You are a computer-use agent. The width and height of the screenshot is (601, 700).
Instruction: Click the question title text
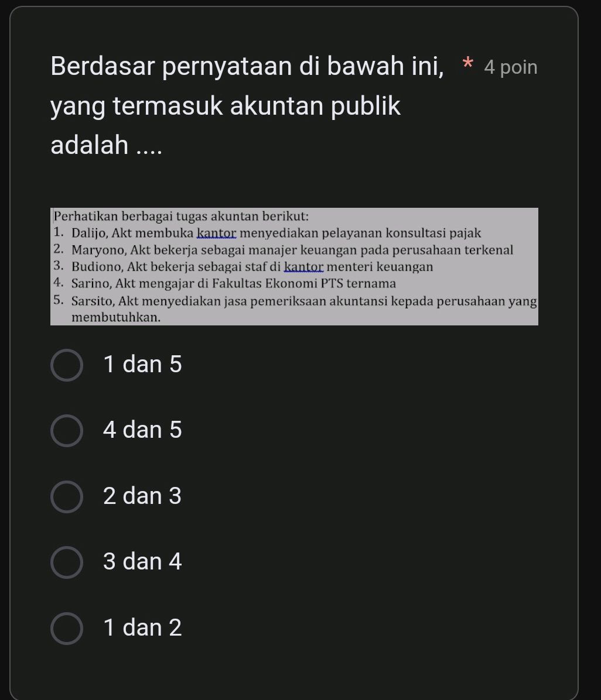225,105
